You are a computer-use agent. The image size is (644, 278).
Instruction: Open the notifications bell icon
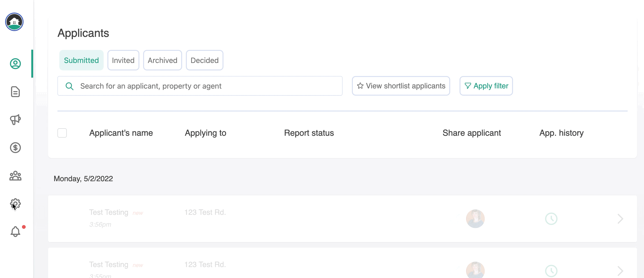15,232
